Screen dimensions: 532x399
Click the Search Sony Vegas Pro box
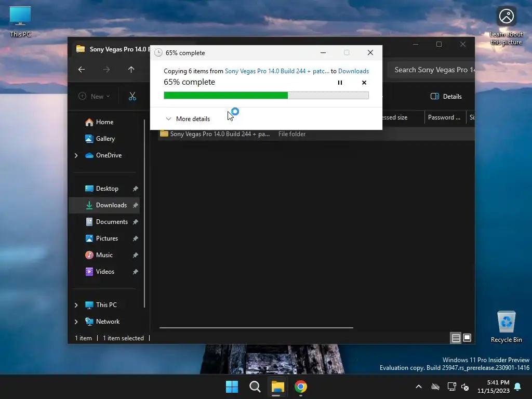click(x=431, y=70)
